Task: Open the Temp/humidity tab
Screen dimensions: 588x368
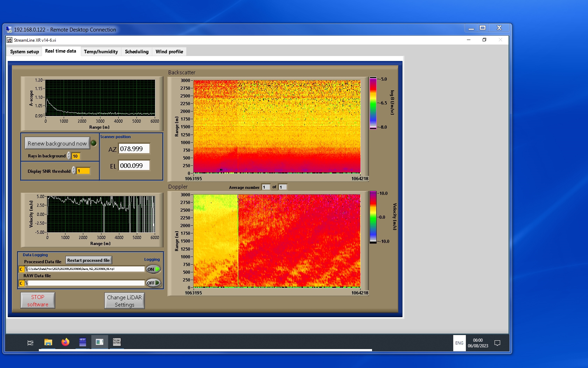Action: pos(101,52)
